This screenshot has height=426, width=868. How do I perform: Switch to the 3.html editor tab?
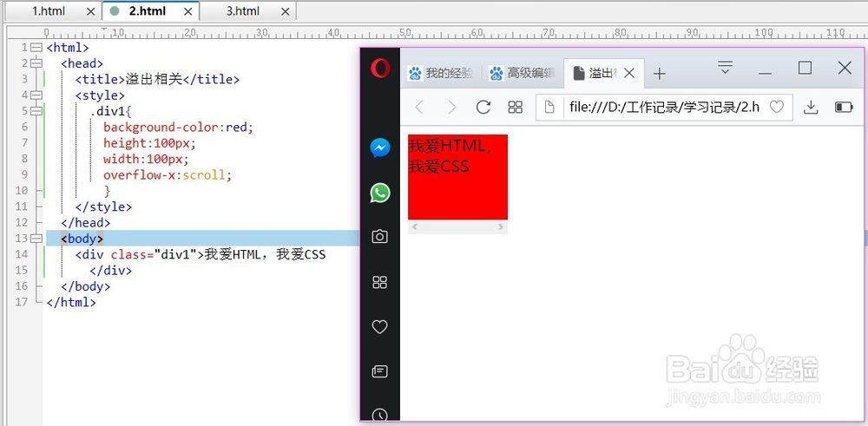[x=244, y=11]
